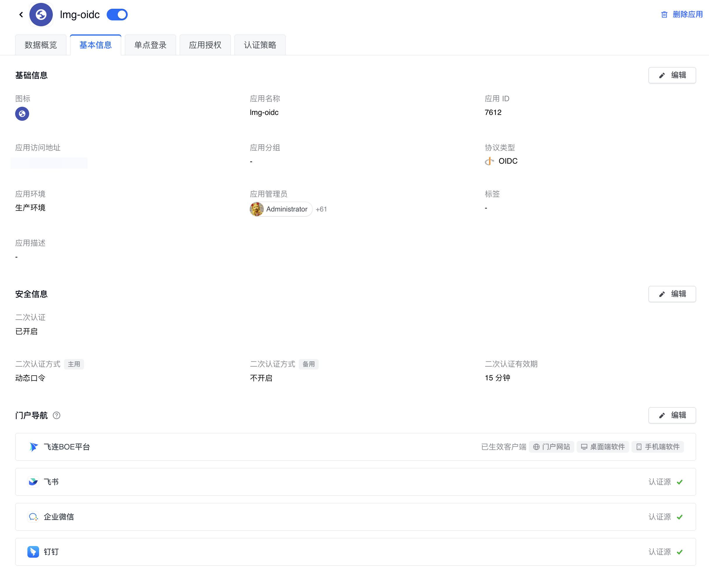709x588 pixels.
Task: Click the lmg-oidc app logo in header
Action: tap(41, 15)
